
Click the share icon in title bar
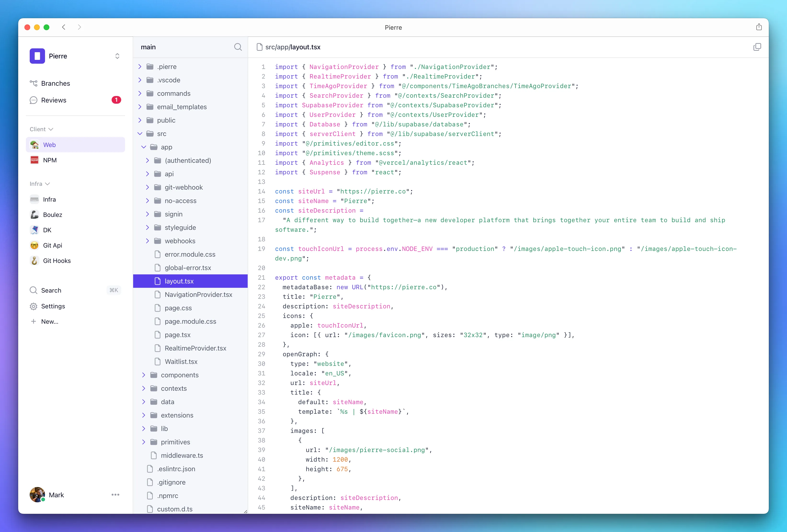758,27
